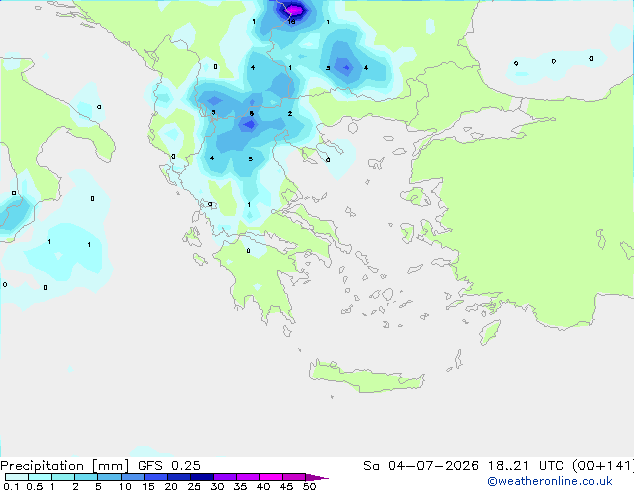This screenshot has width=634, height=490.
Task: Click the magenta precipitation maximum on the map
Action: click(x=294, y=10)
